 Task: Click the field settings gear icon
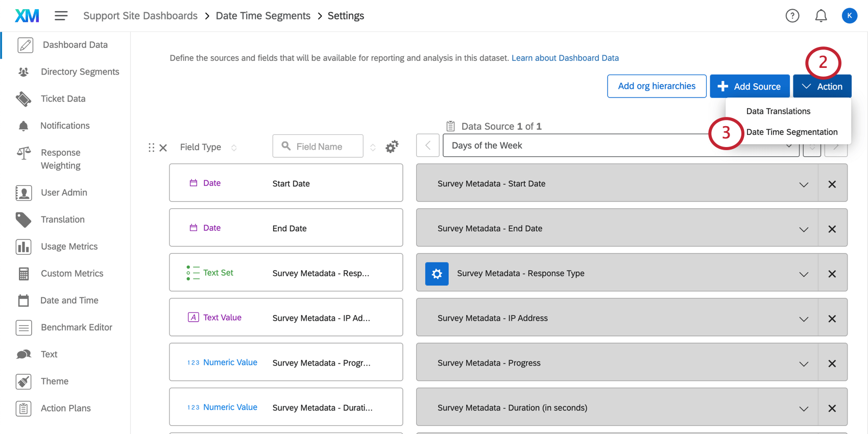click(x=392, y=147)
